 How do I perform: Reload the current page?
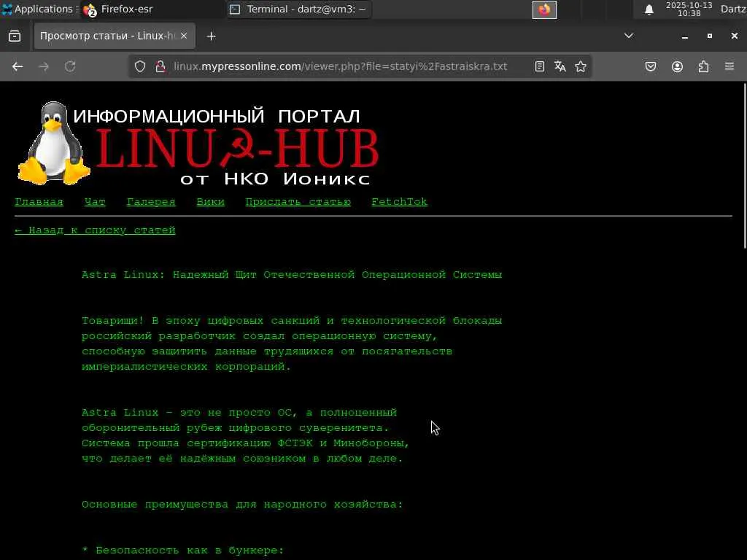click(x=70, y=66)
